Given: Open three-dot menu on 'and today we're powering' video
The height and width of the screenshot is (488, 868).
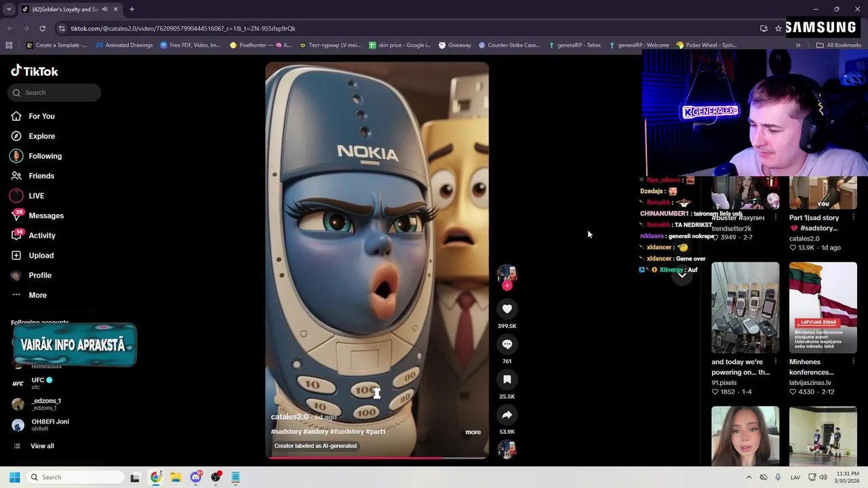Looking at the screenshot, I should 775,361.
